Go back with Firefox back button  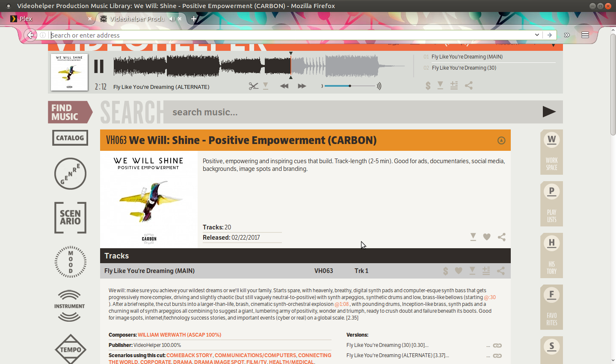tap(30, 35)
